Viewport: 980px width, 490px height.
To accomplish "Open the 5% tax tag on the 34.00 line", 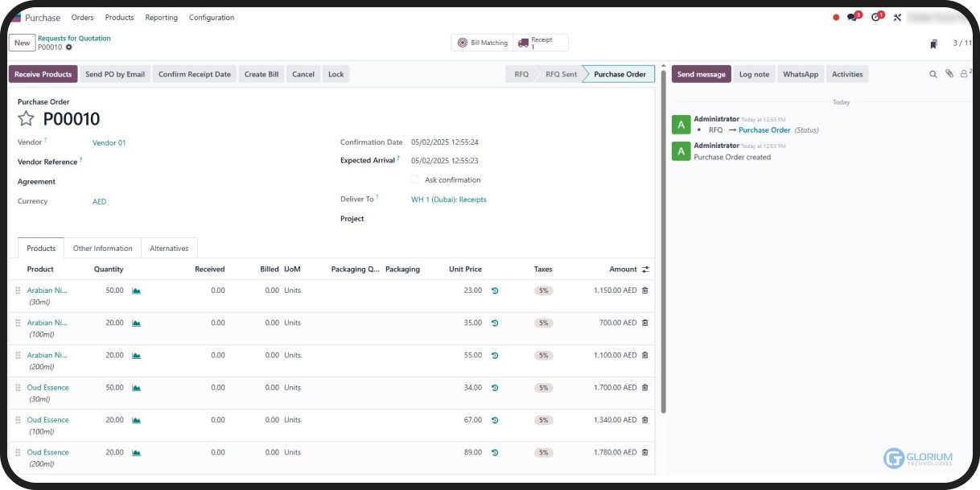I will point(544,388).
